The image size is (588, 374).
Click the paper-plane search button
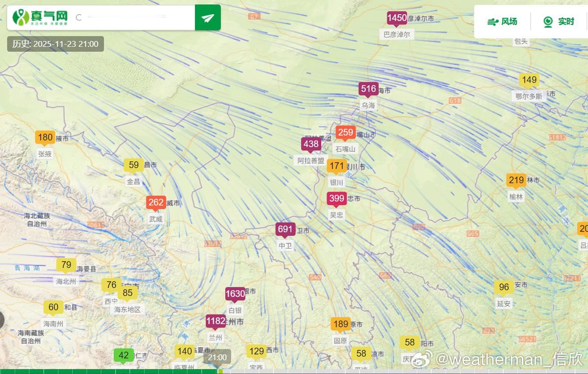tap(207, 18)
